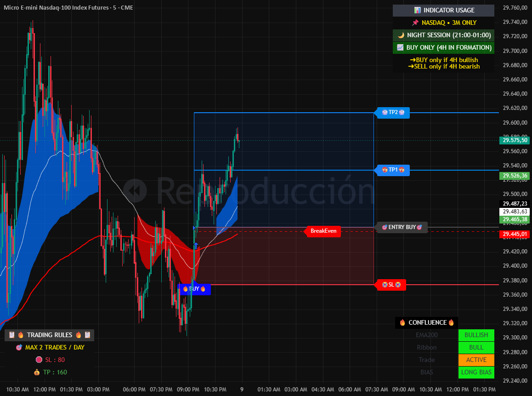Click the BIAS row label

pos(426,372)
